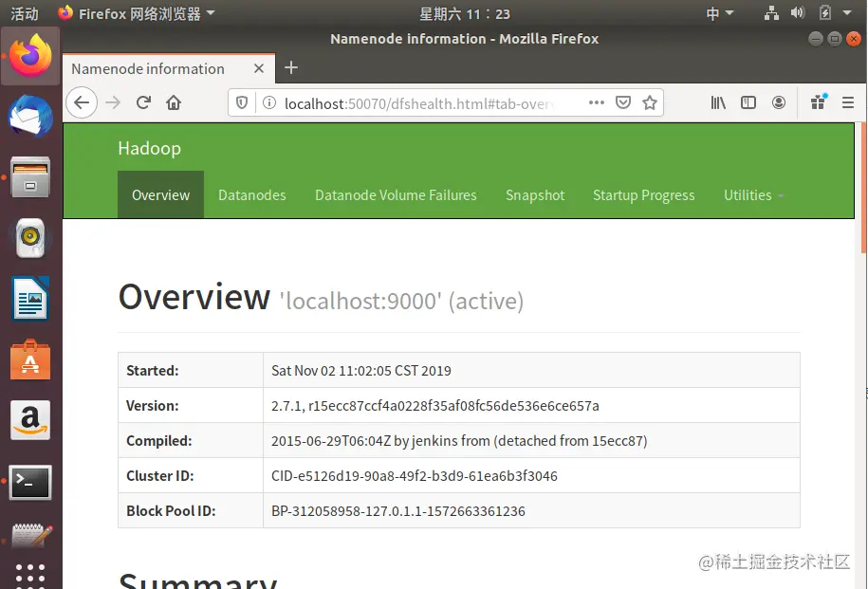This screenshot has height=589, width=868.
Task: Open the text editor in dock
Action: click(31, 536)
